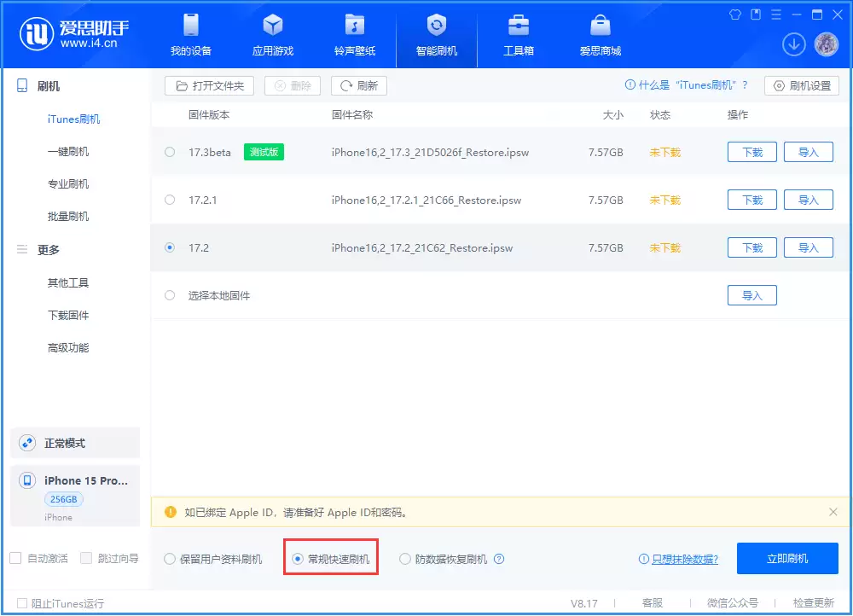853x616 pixels.
Task: Click the iPhone16,2_17.2_21C62_Restore.ipsw filename
Action: [422, 247]
